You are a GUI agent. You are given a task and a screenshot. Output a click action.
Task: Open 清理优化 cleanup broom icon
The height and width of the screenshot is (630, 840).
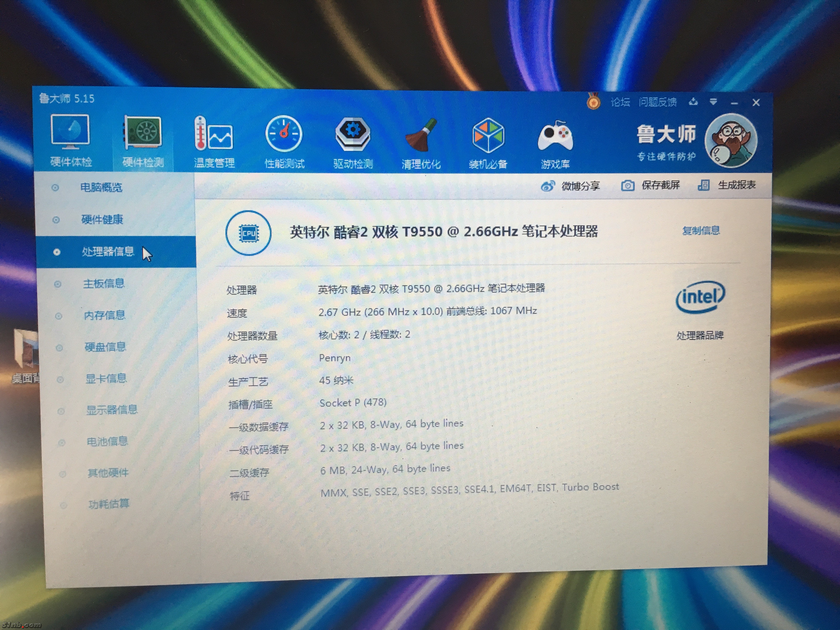(421, 144)
